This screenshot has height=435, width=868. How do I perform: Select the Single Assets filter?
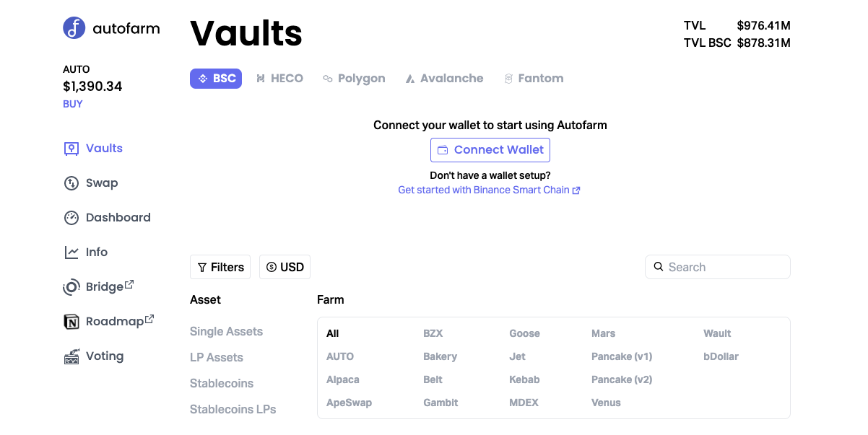(226, 332)
